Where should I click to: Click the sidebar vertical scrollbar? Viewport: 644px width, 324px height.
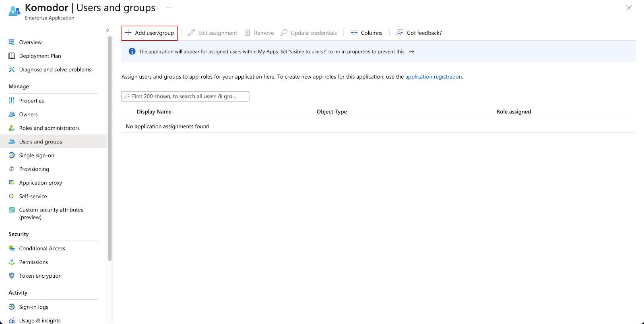coord(110,149)
